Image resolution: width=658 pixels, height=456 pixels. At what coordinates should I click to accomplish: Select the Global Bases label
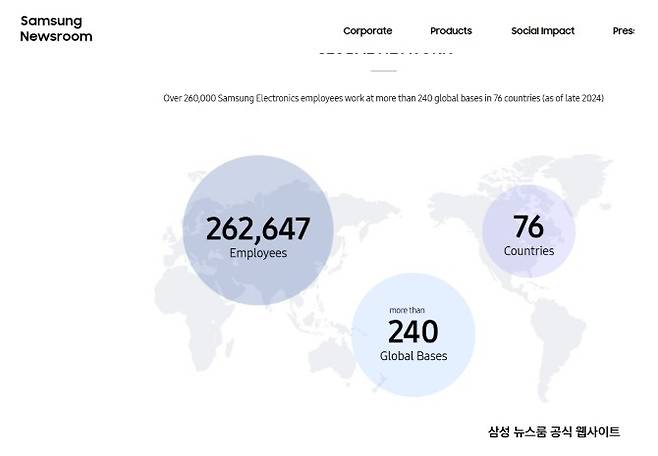coord(413,356)
